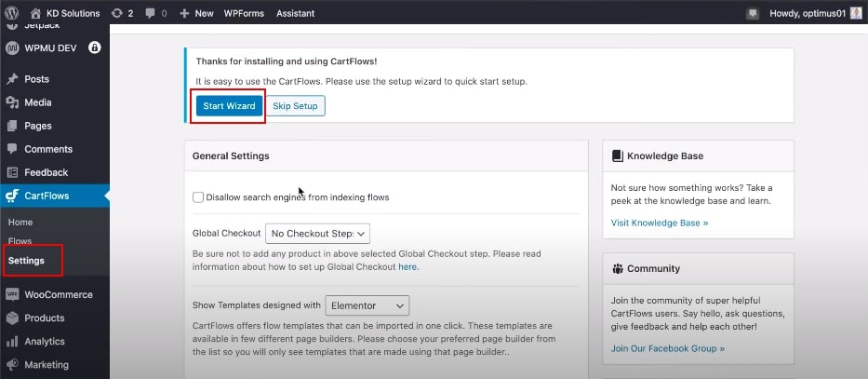Image resolution: width=868 pixels, height=379 pixels.
Task: Select the CartFlows Settings submenu
Action: (27, 261)
